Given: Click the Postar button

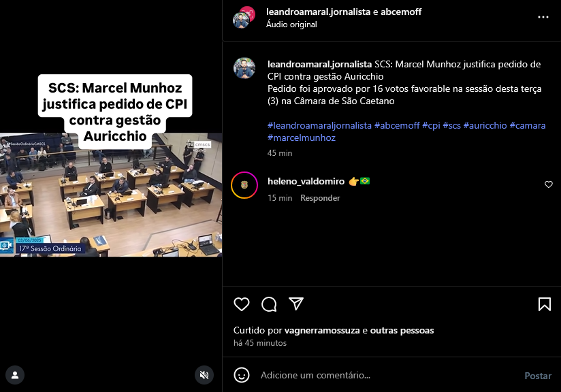Looking at the screenshot, I should point(538,376).
